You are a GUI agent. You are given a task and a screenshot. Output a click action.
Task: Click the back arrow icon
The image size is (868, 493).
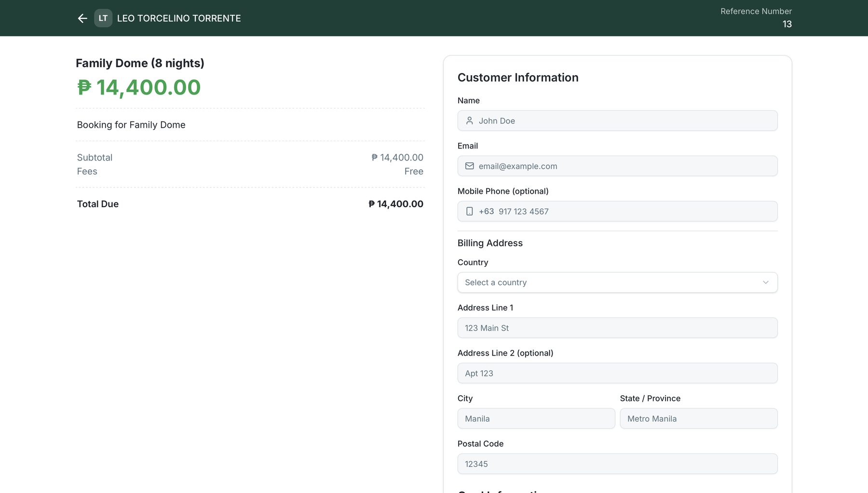(82, 18)
